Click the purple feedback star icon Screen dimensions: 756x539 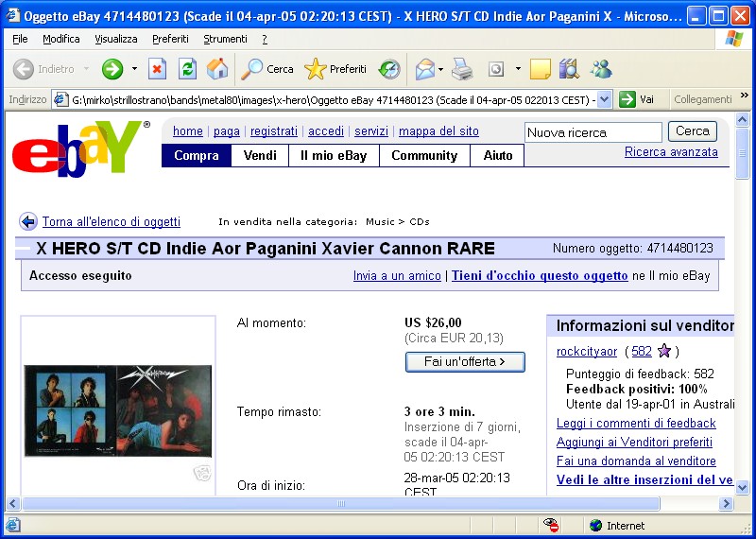pos(664,351)
